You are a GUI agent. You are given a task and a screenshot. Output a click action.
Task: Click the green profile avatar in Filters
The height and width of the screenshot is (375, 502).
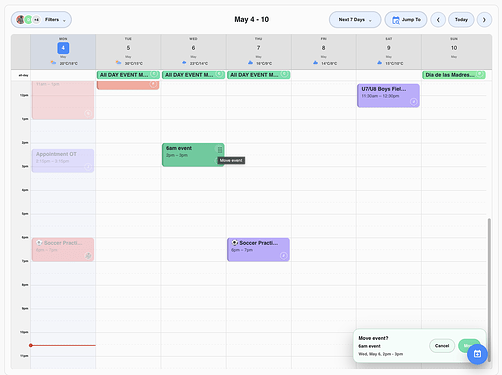tap(28, 20)
